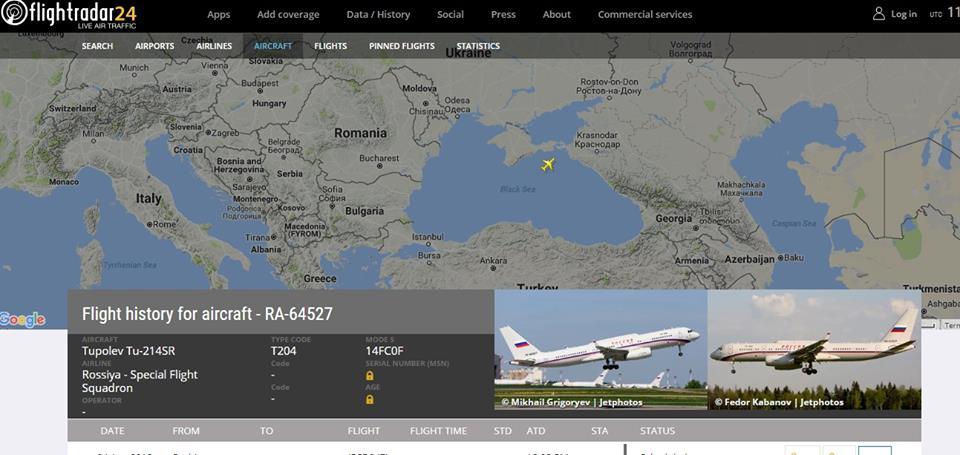
Task: Switch to the Pinned Flights tab
Action: 402,46
